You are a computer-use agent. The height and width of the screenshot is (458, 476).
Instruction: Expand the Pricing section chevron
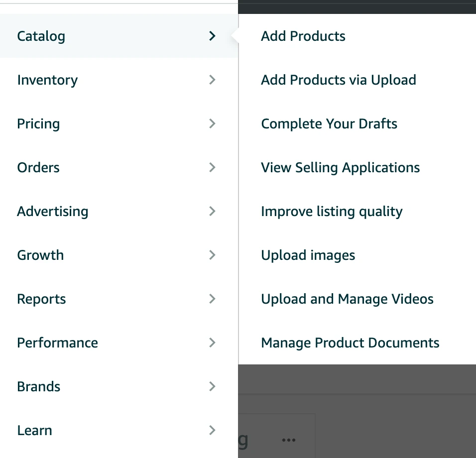[x=213, y=123]
